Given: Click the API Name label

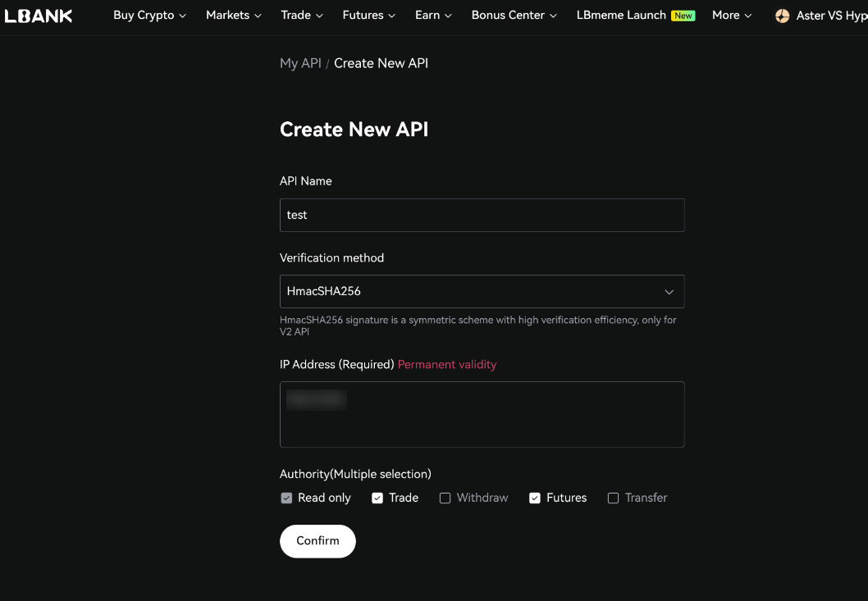Looking at the screenshot, I should point(305,181).
